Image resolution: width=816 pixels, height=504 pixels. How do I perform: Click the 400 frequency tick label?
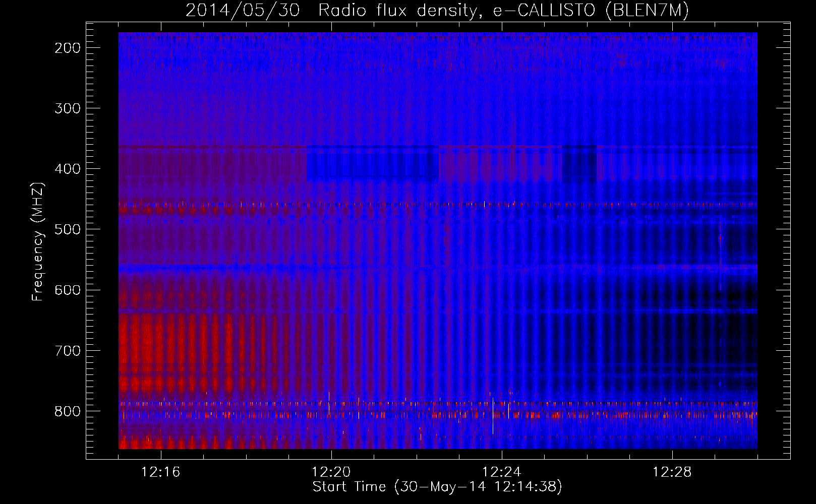[x=68, y=169]
